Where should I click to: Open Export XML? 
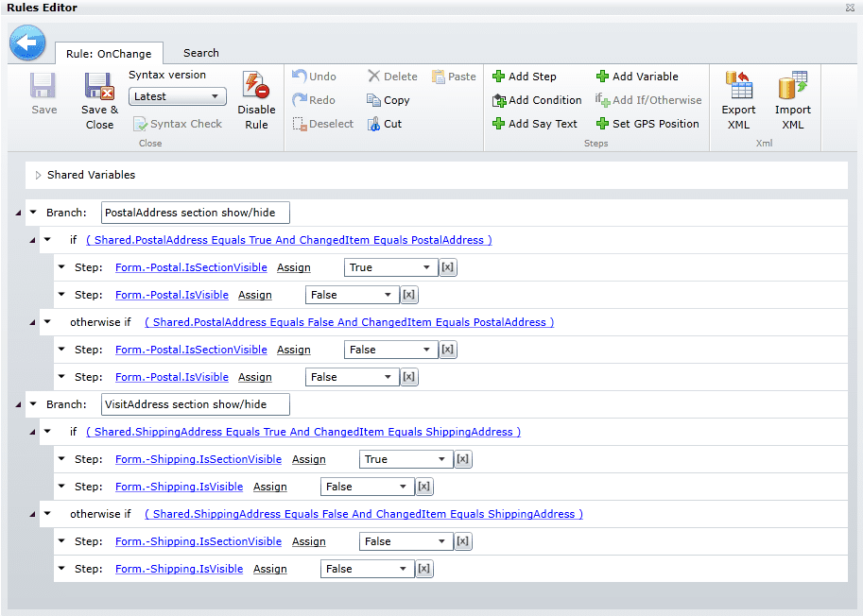pyautogui.click(x=738, y=92)
